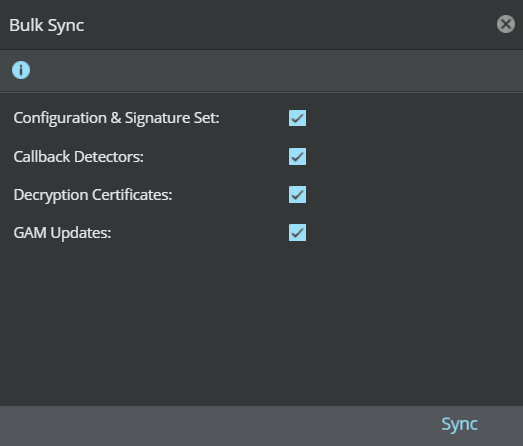
Task: Select the 'Configuration & Signature Set:' label
Action: tap(116, 118)
